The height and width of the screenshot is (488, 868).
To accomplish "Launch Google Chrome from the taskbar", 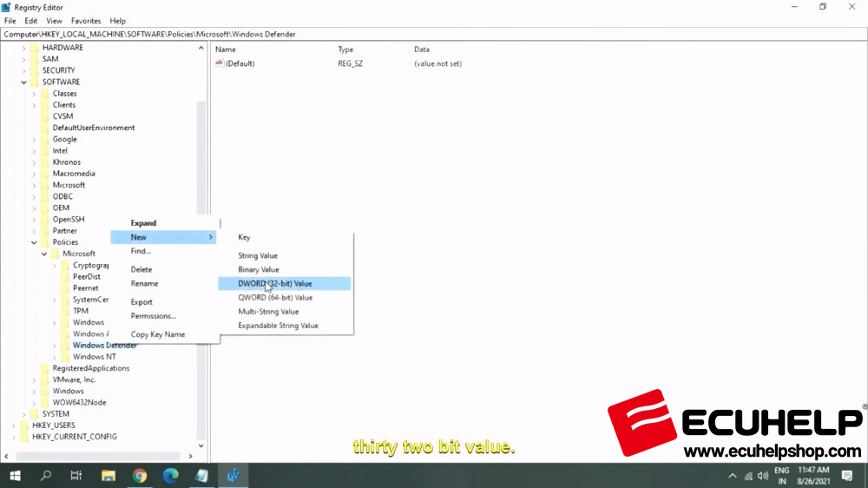I will click(140, 475).
